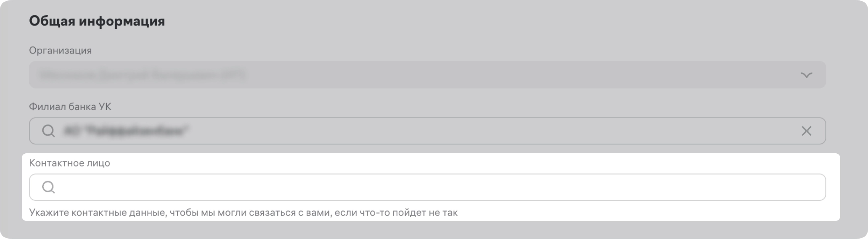Viewport: 868px width, 239px height.
Task: Click the Общая информация heading
Action: coord(97,21)
